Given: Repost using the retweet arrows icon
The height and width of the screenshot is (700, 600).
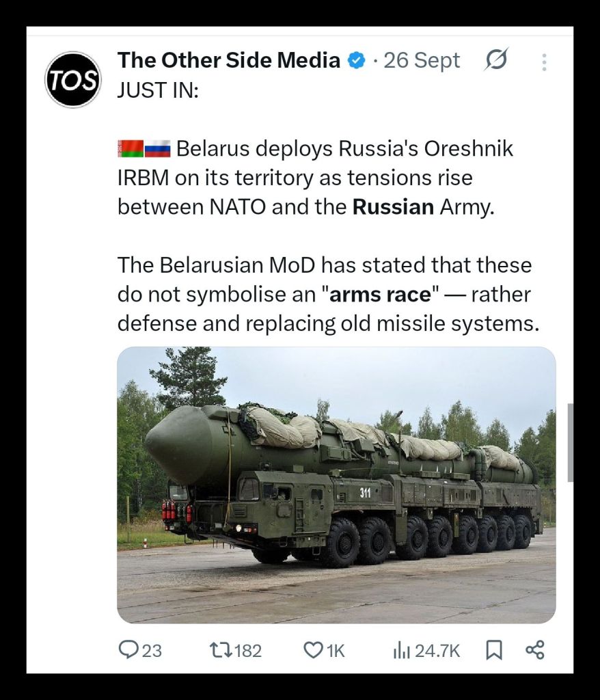Looking at the screenshot, I should [221, 649].
